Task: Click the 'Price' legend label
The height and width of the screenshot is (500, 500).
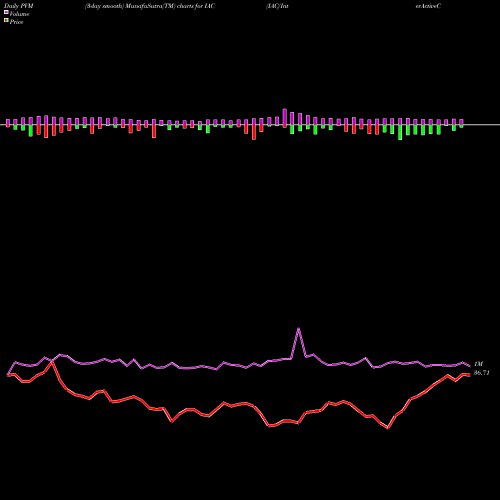Action: pyautogui.click(x=16, y=22)
